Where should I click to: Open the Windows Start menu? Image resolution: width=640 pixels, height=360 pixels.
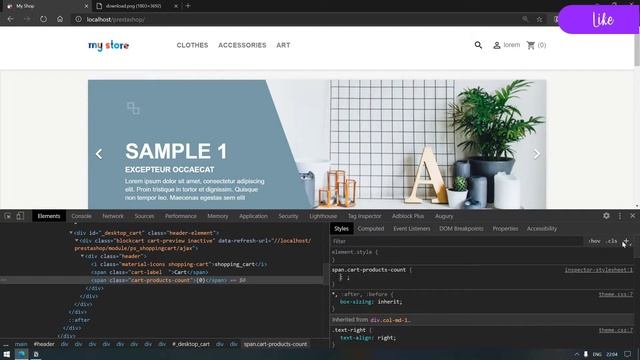[x=7, y=354]
